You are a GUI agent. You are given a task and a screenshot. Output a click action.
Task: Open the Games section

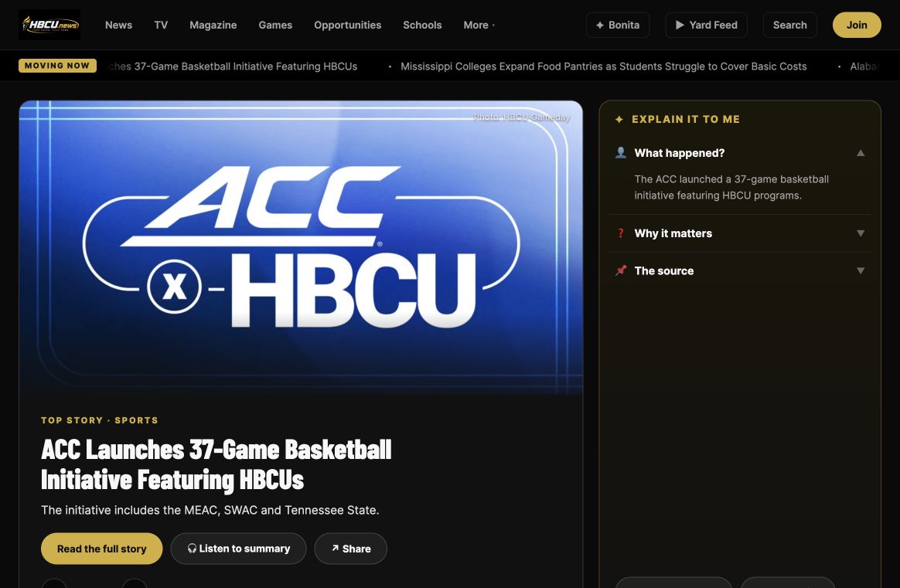click(x=275, y=25)
